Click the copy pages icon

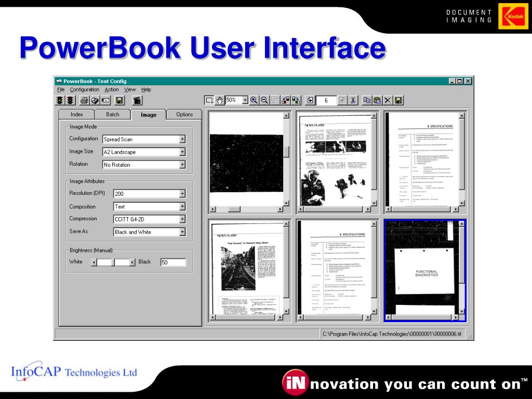(x=367, y=100)
